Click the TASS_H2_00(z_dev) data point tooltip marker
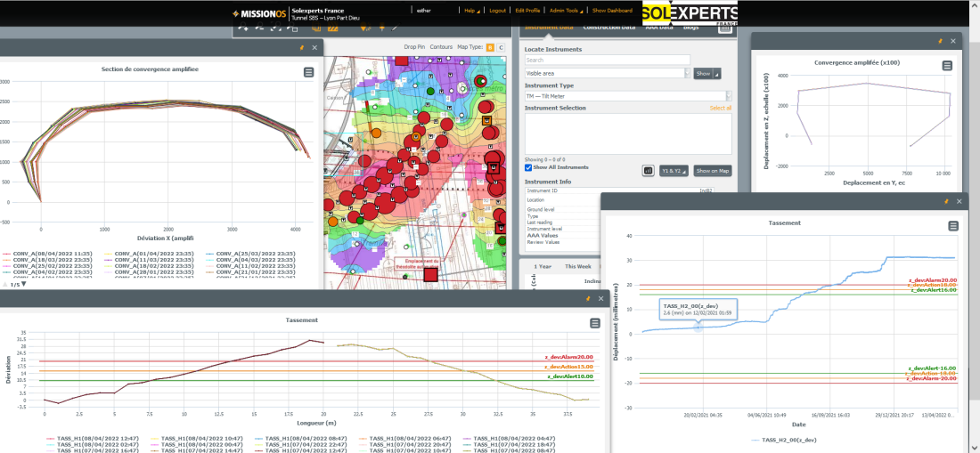Image resolution: width=980 pixels, height=453 pixels. 698,327
